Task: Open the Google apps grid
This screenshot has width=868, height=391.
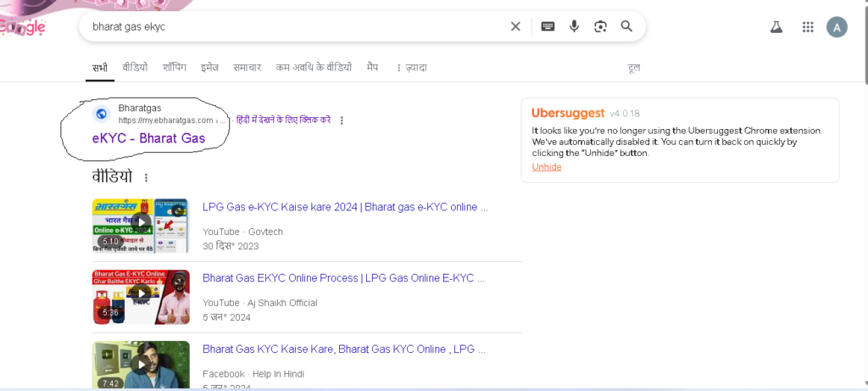Action: (x=808, y=27)
